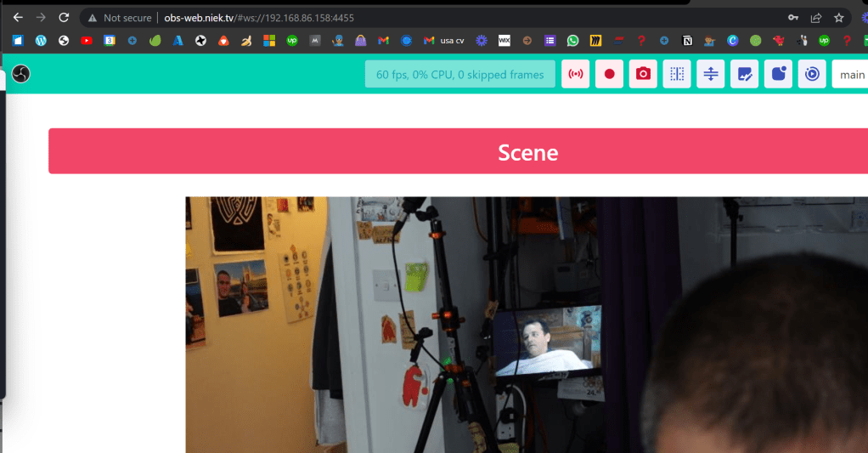Screen dimensions: 868x453
Task: Open the Google Calendar bookmark
Action: coord(110,41)
